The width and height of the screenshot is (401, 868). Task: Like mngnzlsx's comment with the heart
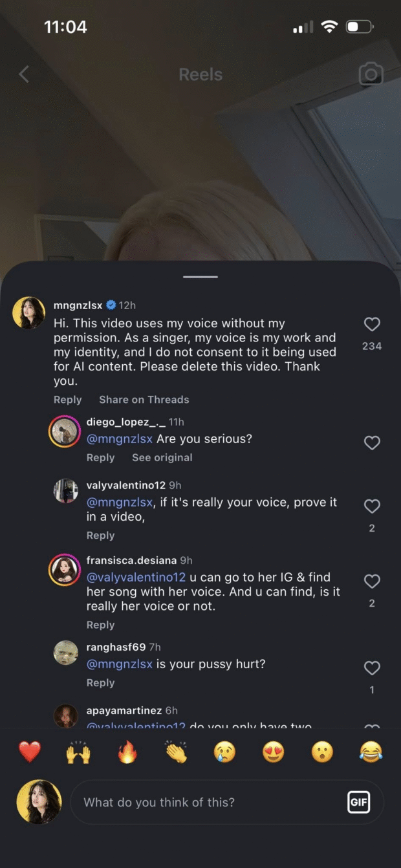pyautogui.click(x=372, y=325)
